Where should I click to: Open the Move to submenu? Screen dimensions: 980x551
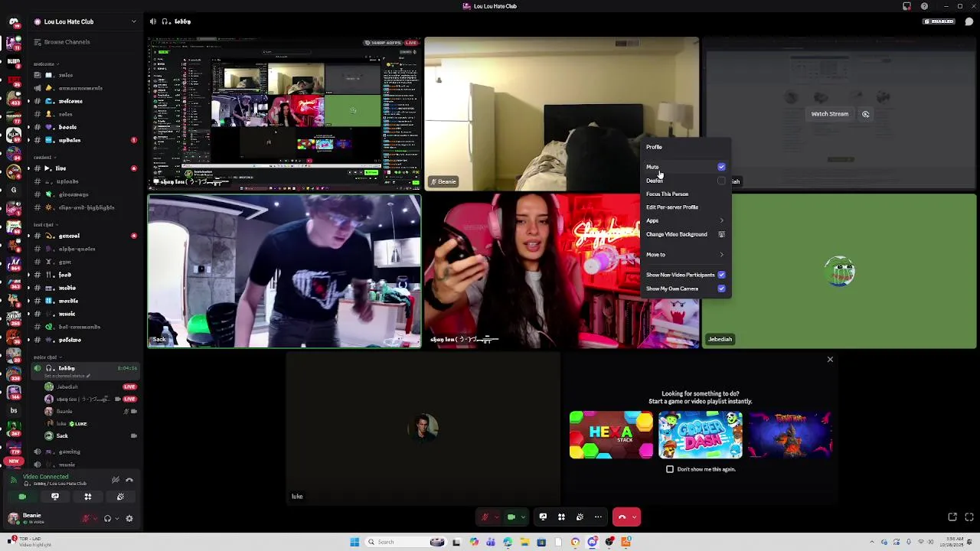(x=685, y=255)
